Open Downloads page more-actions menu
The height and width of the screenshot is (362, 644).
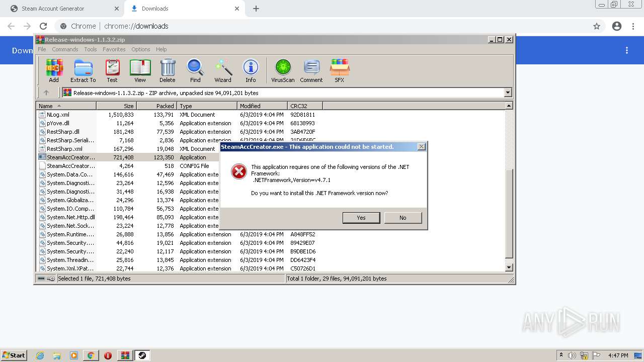[627, 50]
